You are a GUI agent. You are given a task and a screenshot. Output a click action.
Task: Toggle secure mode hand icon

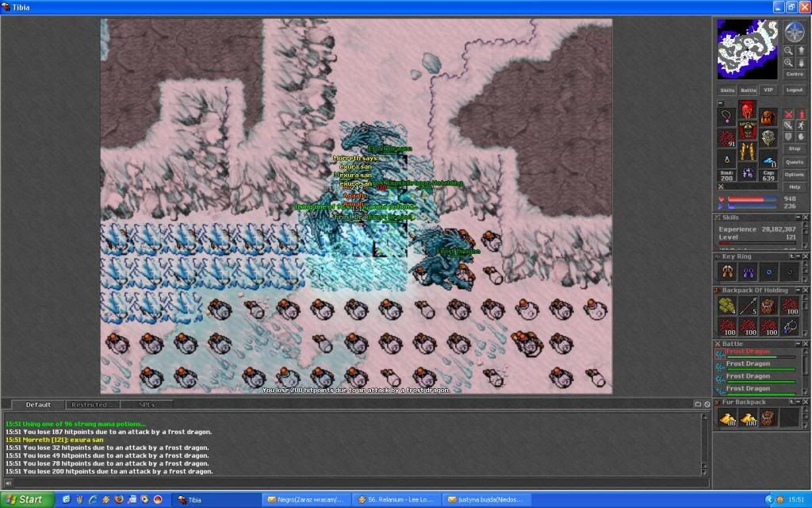[801, 137]
